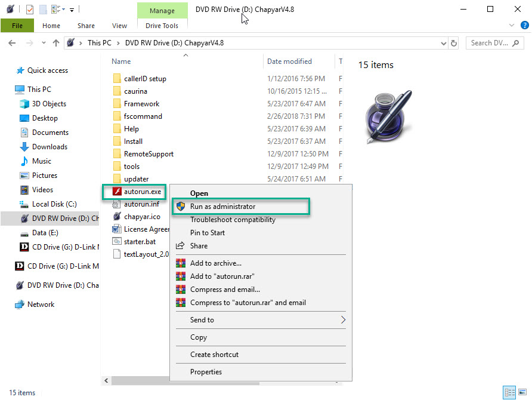
Task: Choose Properties in the context menu
Action: click(x=206, y=372)
